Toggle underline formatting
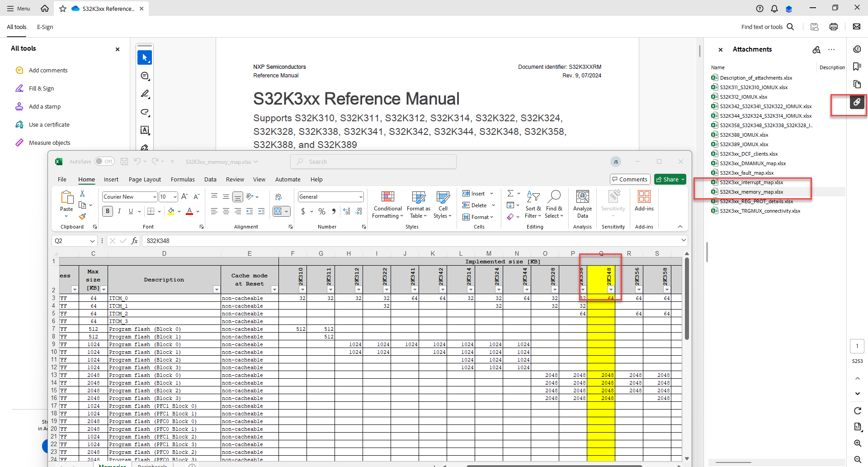This screenshot has height=467, width=868. click(x=130, y=211)
